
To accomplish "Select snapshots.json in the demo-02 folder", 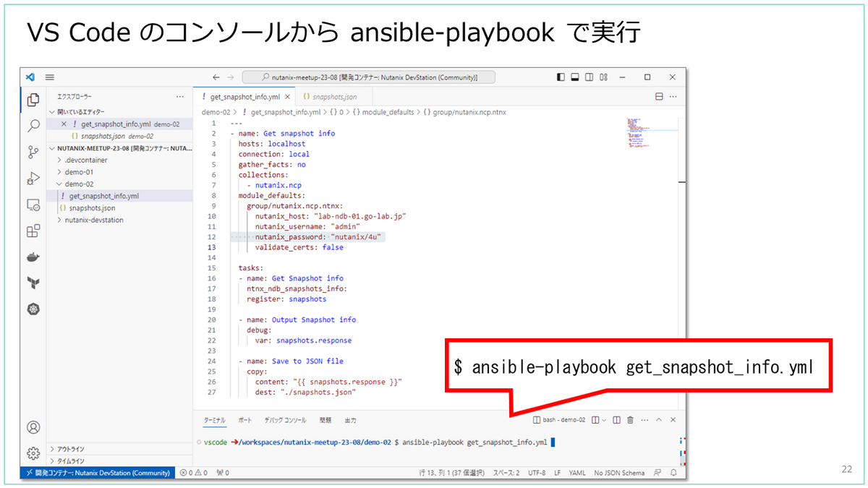I will coord(119,207).
